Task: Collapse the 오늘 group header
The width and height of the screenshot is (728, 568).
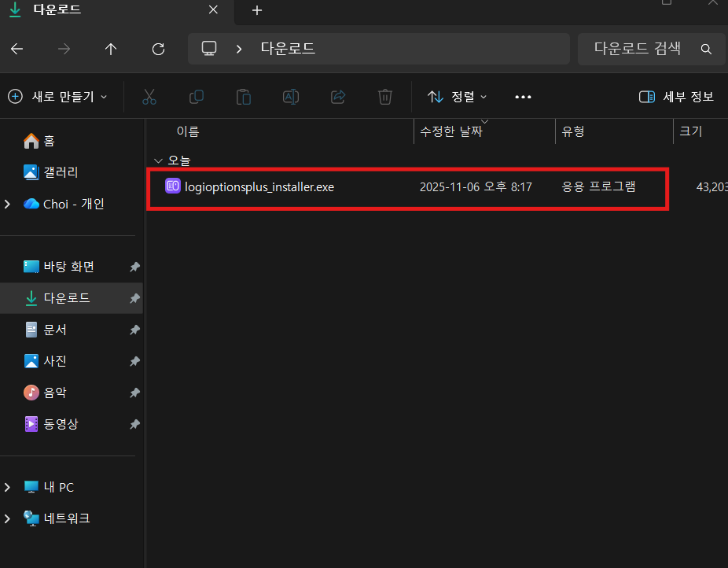Action: (158, 160)
